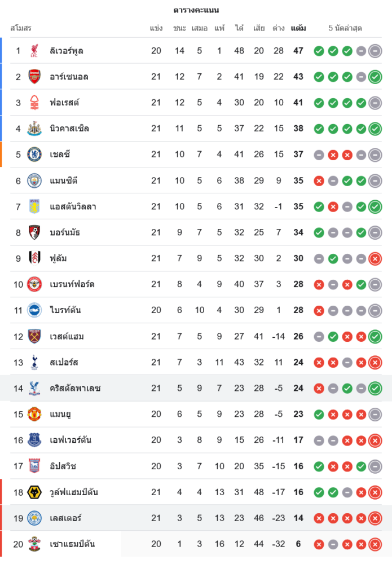Click Southampton's circled latest loss icon
This screenshot has height=564, width=392.
coord(375,544)
